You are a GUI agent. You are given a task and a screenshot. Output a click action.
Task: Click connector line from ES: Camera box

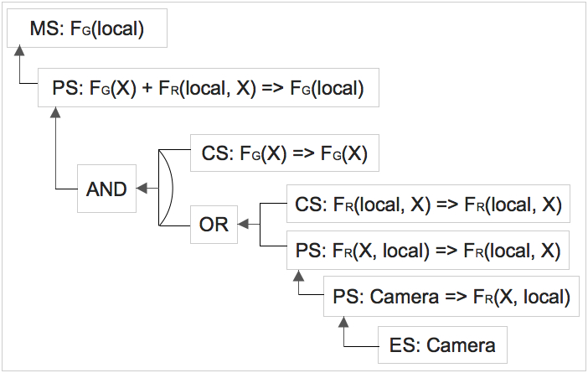(x=360, y=346)
